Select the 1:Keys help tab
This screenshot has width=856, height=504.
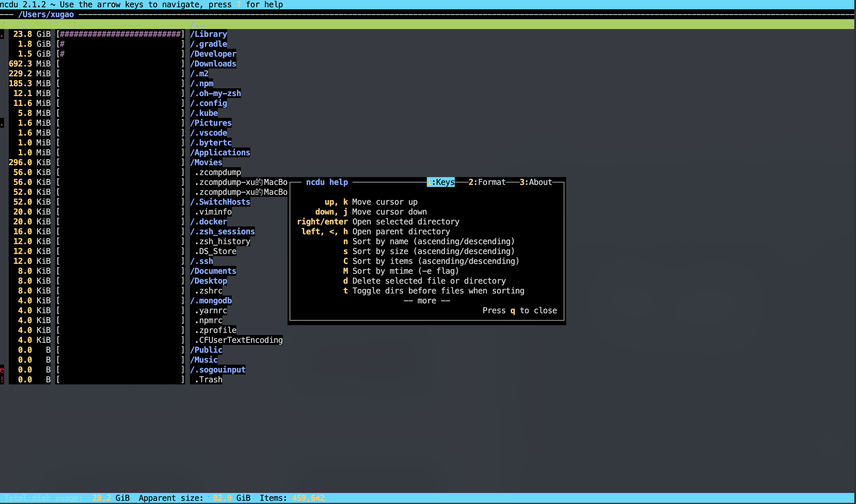[440, 182]
